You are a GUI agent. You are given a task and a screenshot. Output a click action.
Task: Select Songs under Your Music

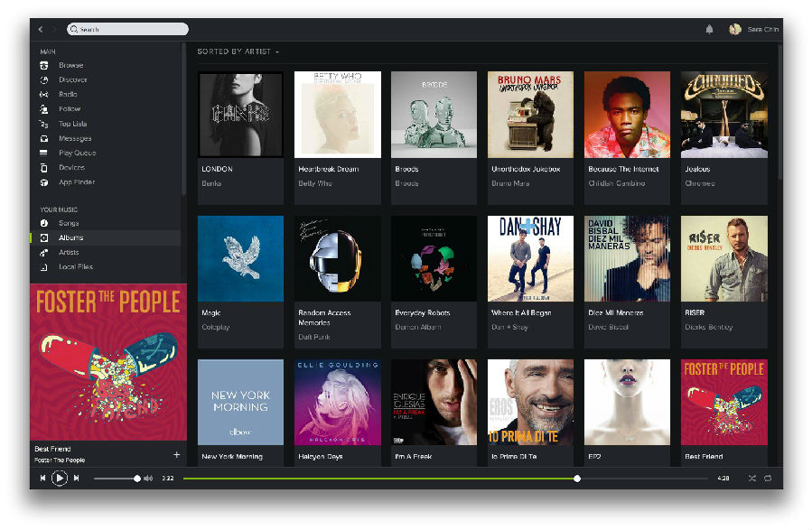click(x=69, y=223)
